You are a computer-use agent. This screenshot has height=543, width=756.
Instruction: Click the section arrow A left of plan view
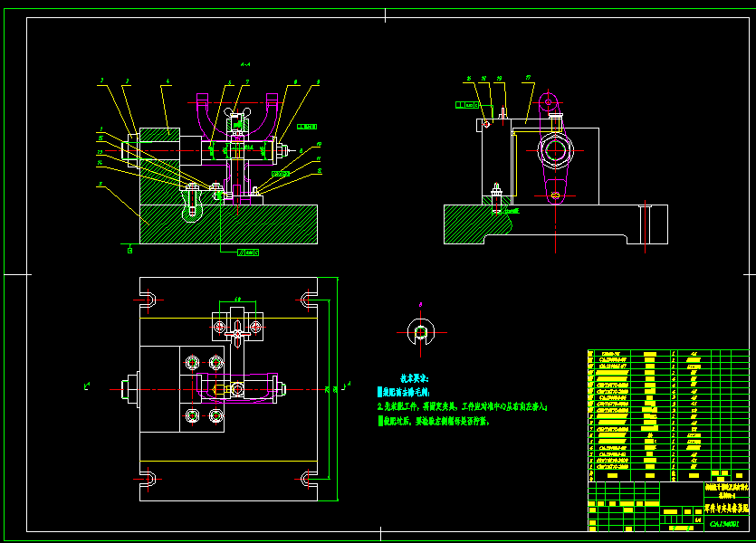click(x=87, y=386)
